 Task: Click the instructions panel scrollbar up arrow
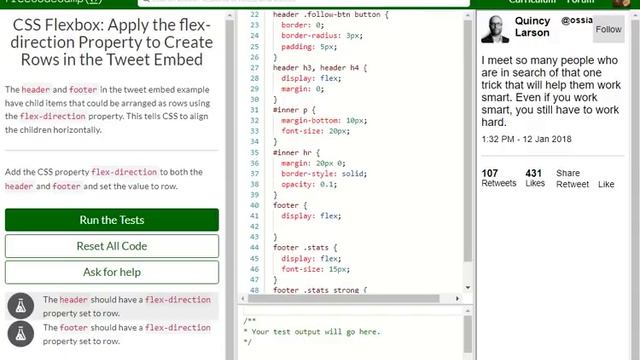(229, 16)
